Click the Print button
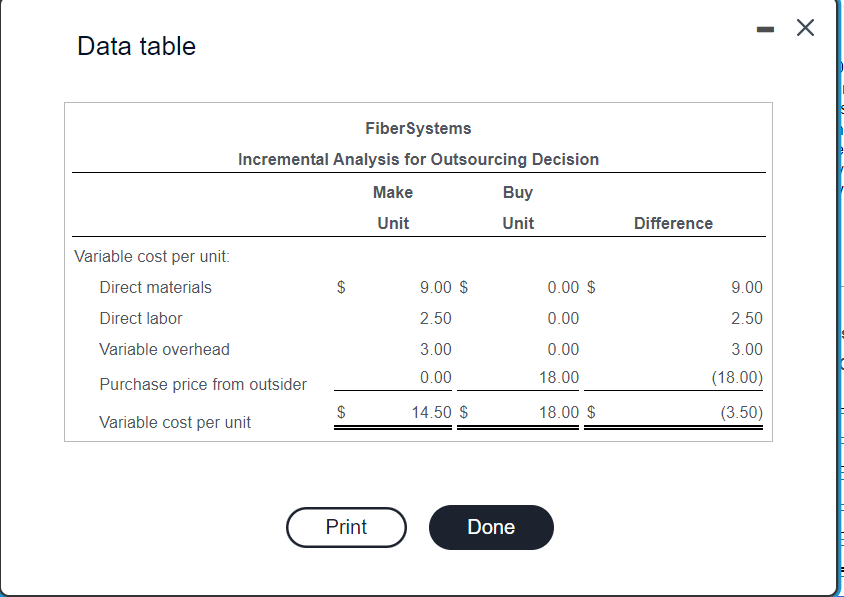Image resolution: width=844 pixels, height=597 pixels. tap(346, 527)
